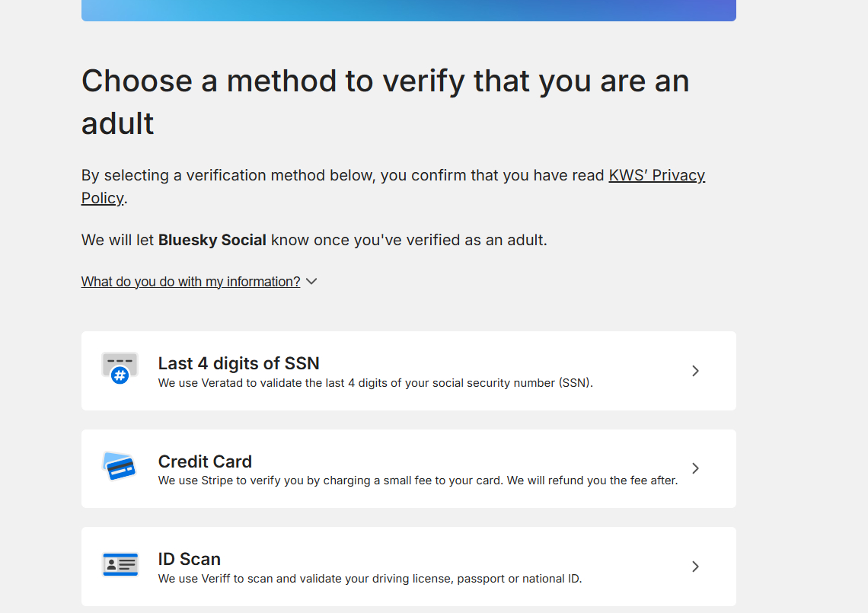Click the arrow on the ID Scan row
Image resolution: width=868 pixels, height=613 pixels.
pyautogui.click(x=695, y=567)
